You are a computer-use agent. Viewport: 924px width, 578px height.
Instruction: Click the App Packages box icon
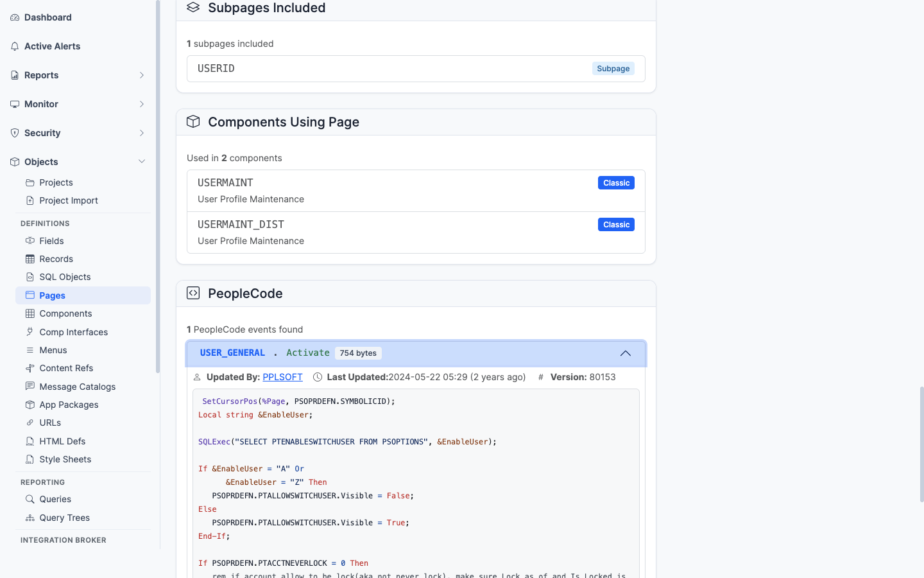click(30, 405)
